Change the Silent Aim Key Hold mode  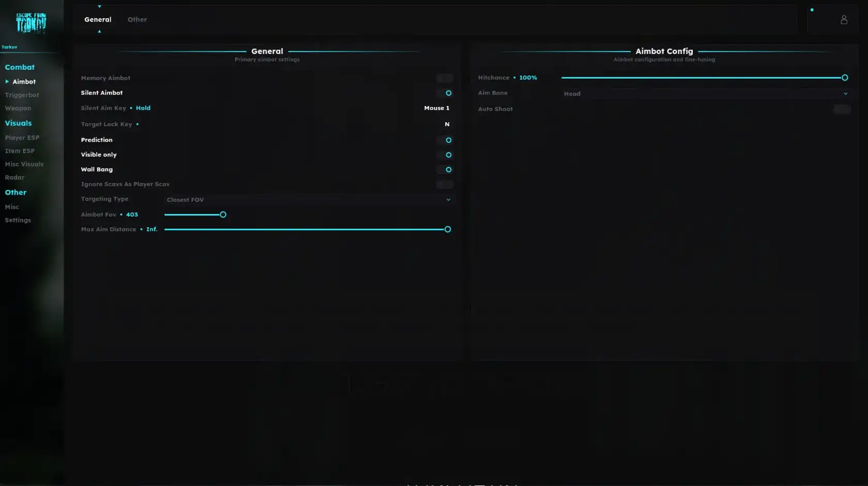tap(143, 108)
